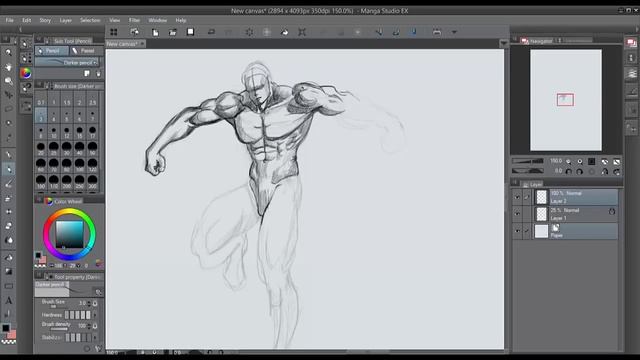The image size is (640, 360).
Task: Toggle visibility eye of Layer 1
Action: (x=517, y=214)
